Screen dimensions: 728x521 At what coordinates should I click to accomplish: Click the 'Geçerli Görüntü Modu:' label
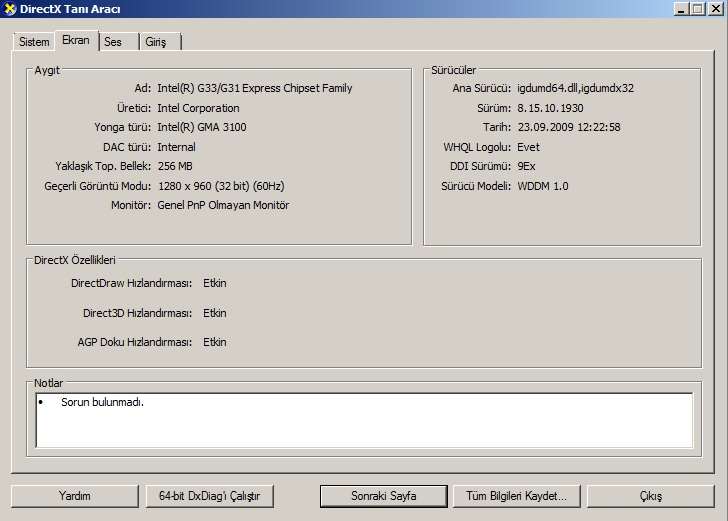[x=98, y=186]
